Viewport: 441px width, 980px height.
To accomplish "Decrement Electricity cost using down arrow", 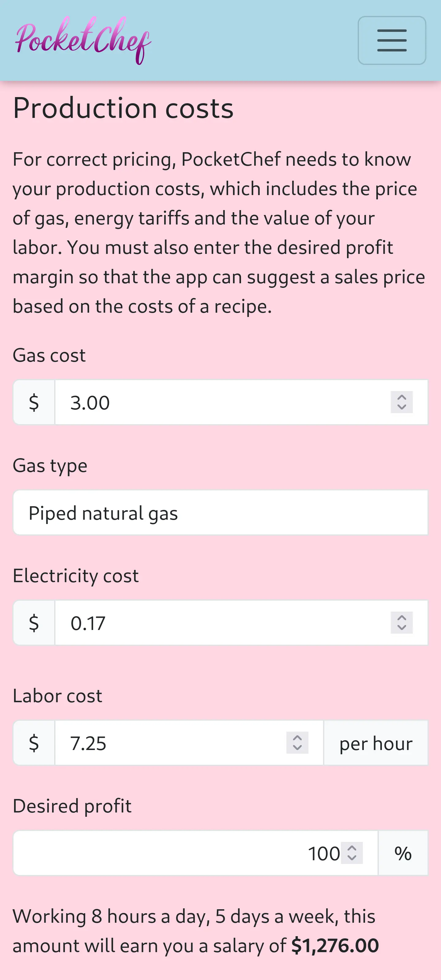I will click(x=401, y=628).
